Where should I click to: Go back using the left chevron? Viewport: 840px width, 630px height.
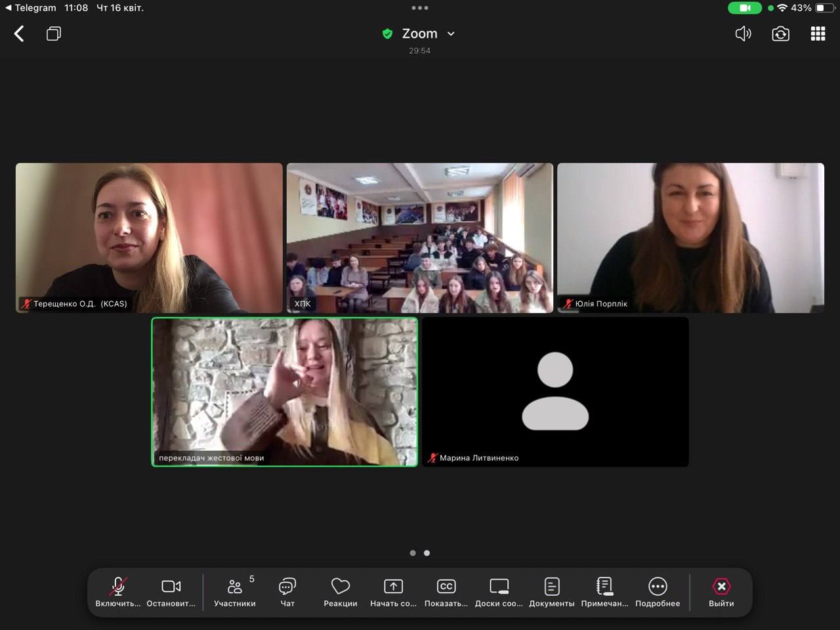20,34
